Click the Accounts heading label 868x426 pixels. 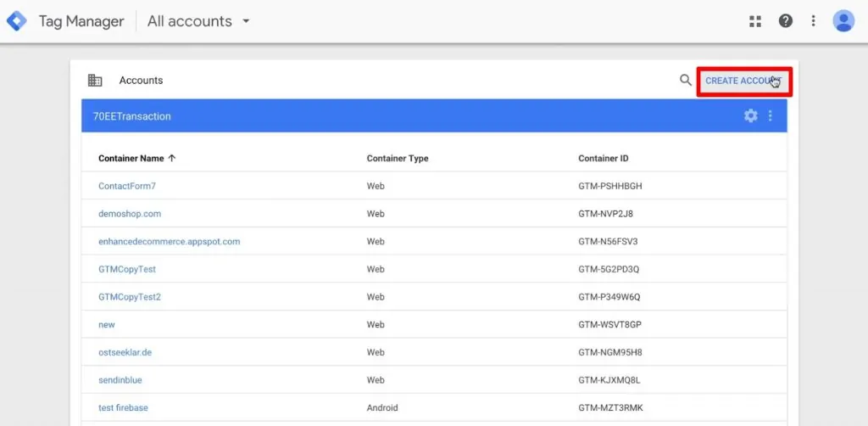pyautogui.click(x=142, y=81)
